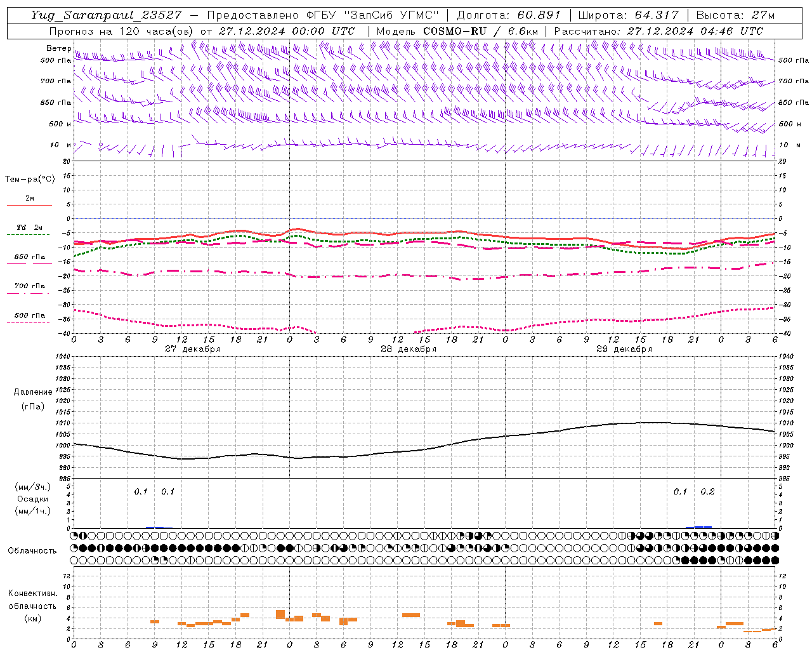Click the dotted sample under 500 гПа temperature legend
Image resolution: width=812 pixels, height=650 pixels.
click(29, 322)
